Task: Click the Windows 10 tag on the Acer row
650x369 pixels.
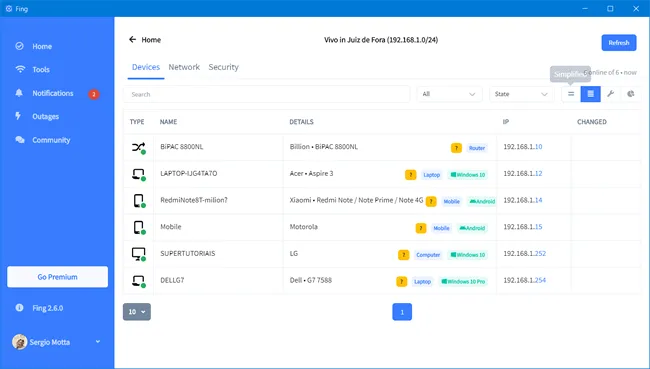Action: coord(468,175)
